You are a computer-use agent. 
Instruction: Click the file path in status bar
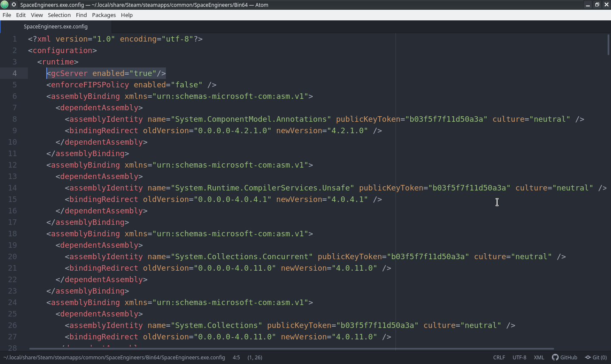[x=114, y=357]
